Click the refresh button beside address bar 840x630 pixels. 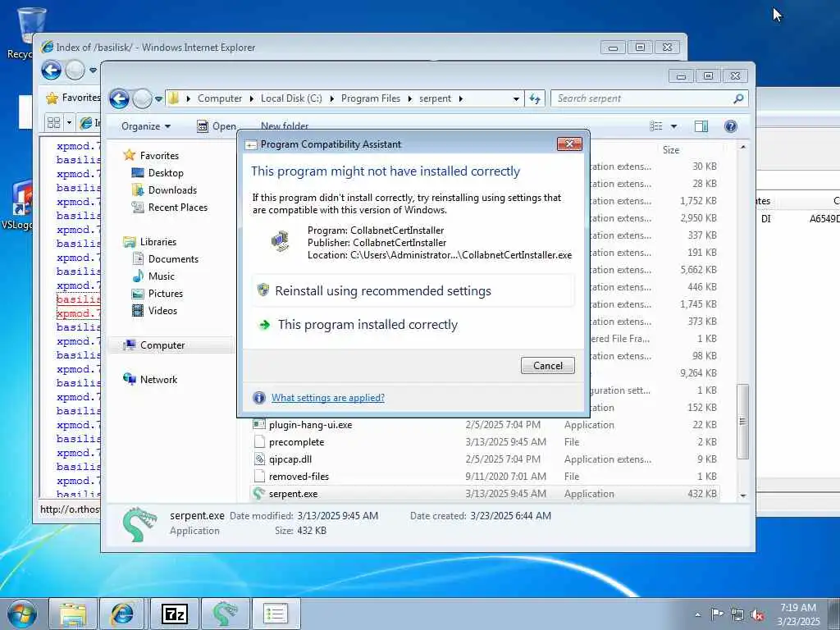click(535, 98)
